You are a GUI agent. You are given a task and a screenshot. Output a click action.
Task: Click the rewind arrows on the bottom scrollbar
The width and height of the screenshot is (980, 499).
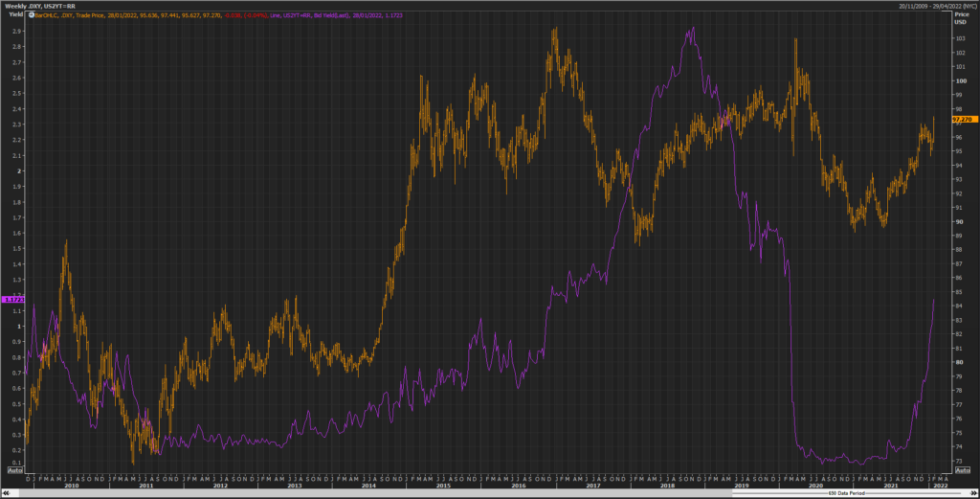coord(7,493)
